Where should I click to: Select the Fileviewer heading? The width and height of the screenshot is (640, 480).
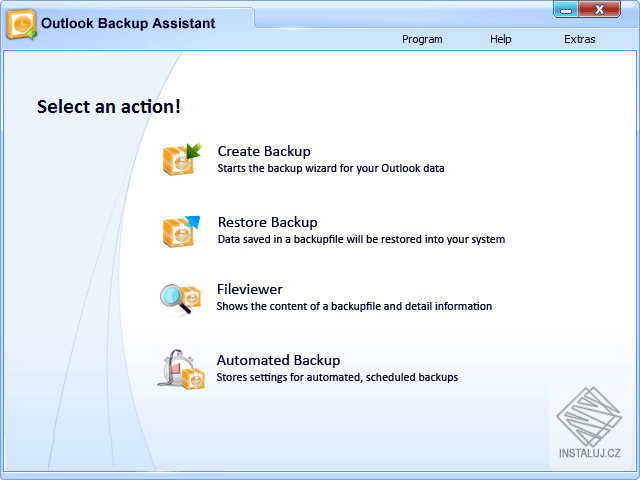pos(249,289)
